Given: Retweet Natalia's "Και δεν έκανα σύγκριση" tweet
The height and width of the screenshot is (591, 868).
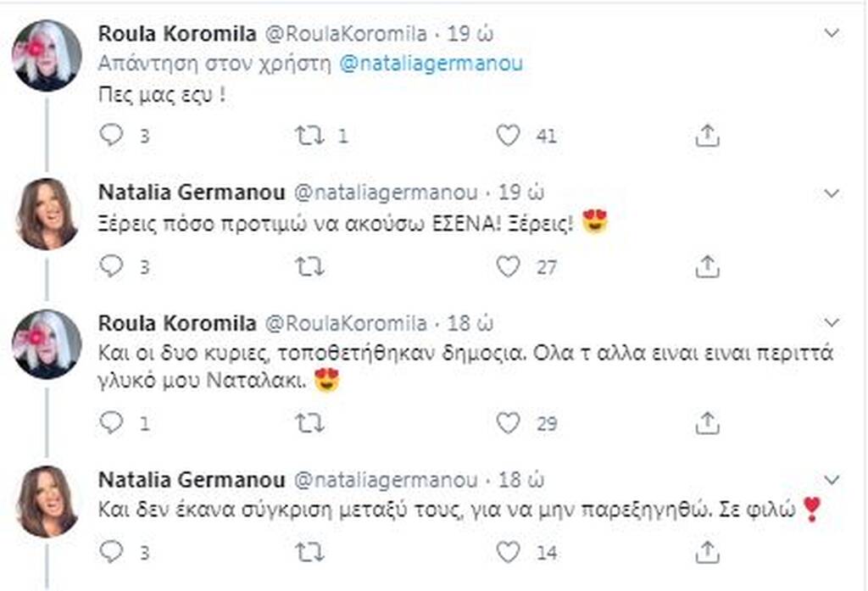Looking at the screenshot, I should (309, 553).
